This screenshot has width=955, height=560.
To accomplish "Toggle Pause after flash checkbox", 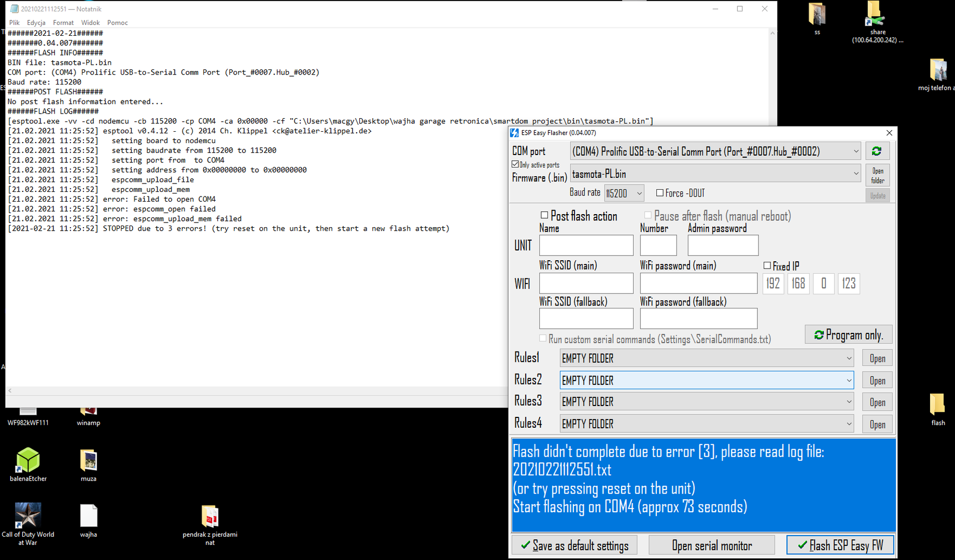I will tap(648, 215).
